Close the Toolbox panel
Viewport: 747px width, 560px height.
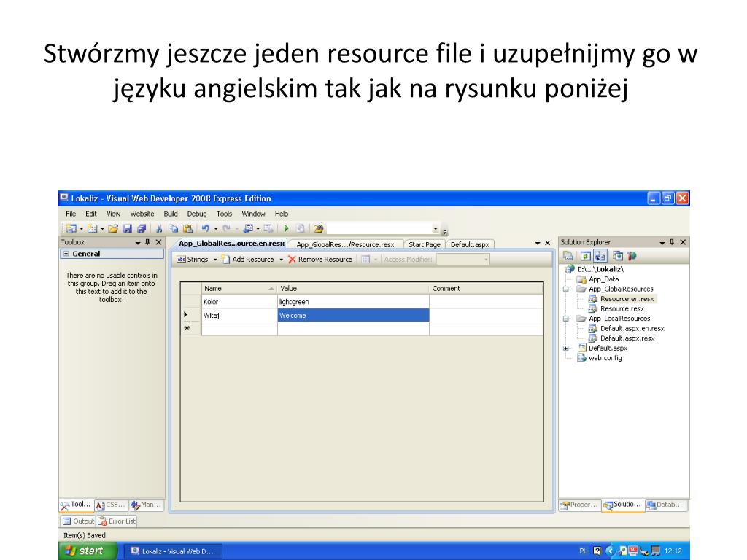pos(158,242)
